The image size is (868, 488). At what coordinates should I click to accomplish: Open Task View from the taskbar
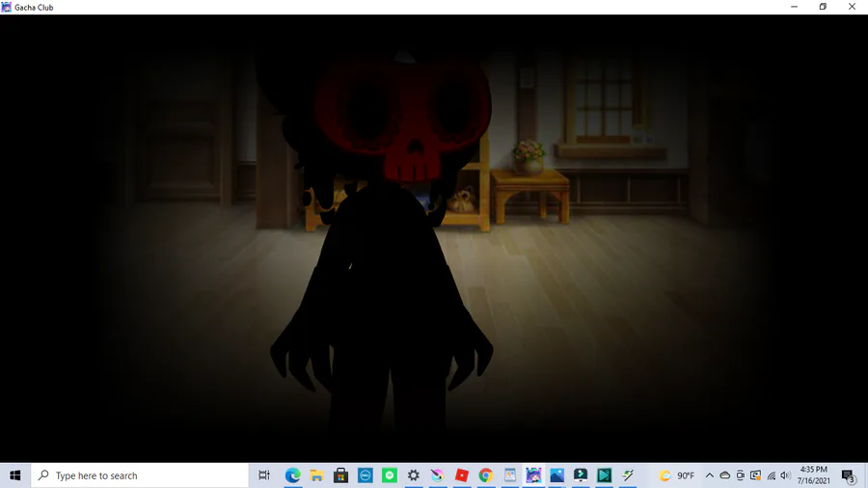(264, 475)
